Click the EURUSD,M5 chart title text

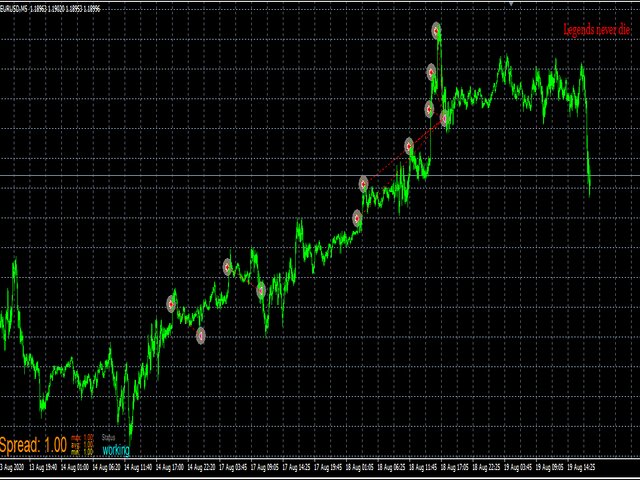14,9
